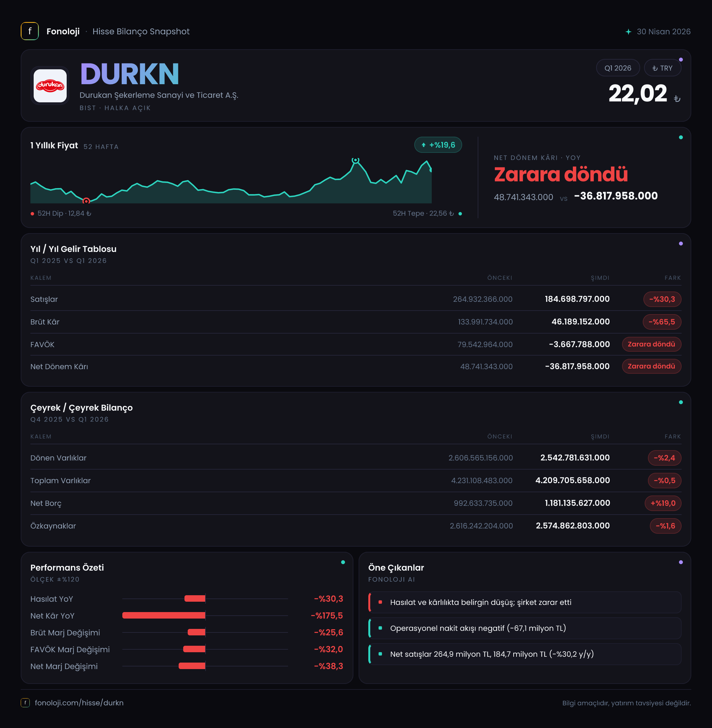The height and width of the screenshot is (728, 712).
Task: Click the Brüt Kâr value 46.189.152.000
Action: tap(580, 322)
